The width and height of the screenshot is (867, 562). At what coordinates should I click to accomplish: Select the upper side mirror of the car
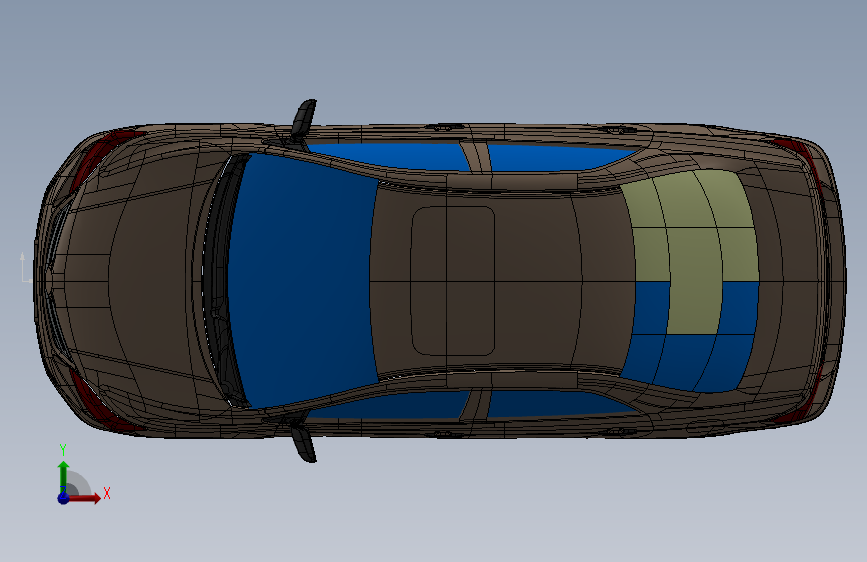click(x=304, y=118)
